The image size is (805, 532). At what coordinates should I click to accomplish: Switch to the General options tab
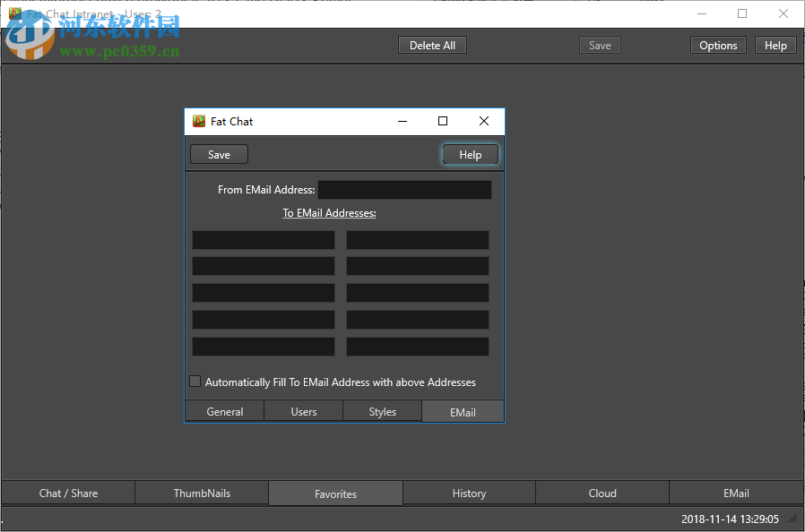(x=225, y=411)
